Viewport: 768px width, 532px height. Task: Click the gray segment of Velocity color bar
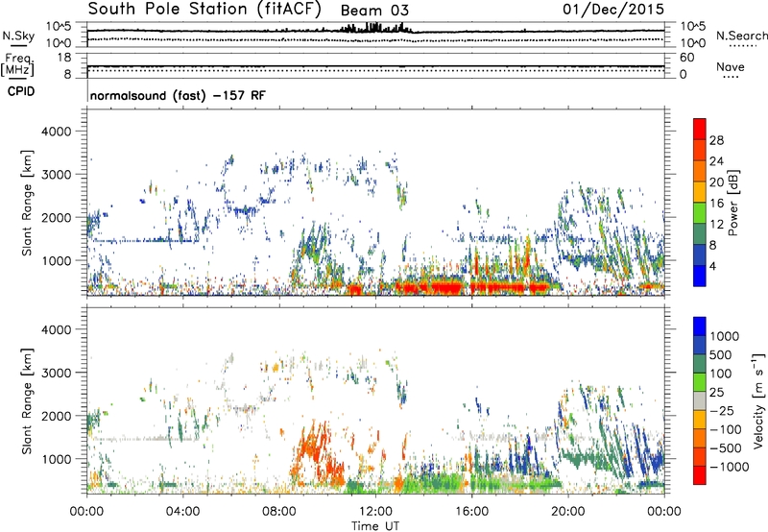click(x=700, y=400)
